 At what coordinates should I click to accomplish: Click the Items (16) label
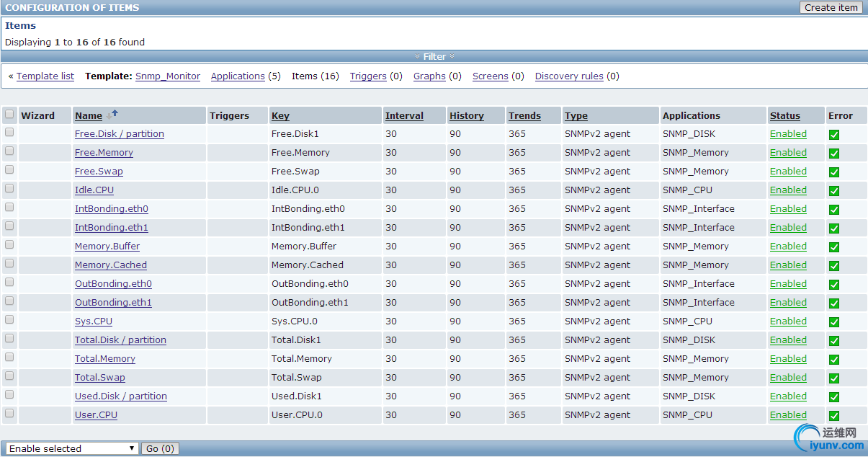pyautogui.click(x=316, y=76)
